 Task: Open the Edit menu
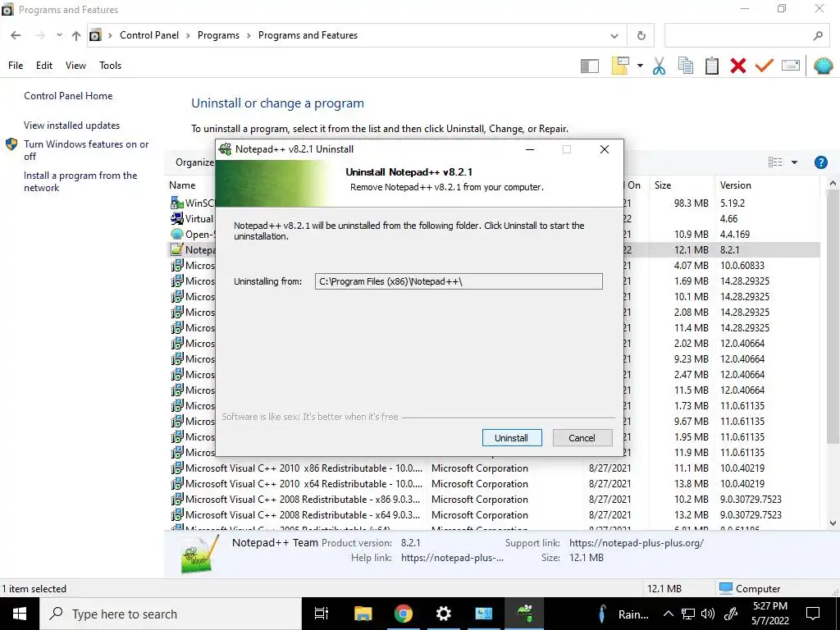(x=44, y=66)
